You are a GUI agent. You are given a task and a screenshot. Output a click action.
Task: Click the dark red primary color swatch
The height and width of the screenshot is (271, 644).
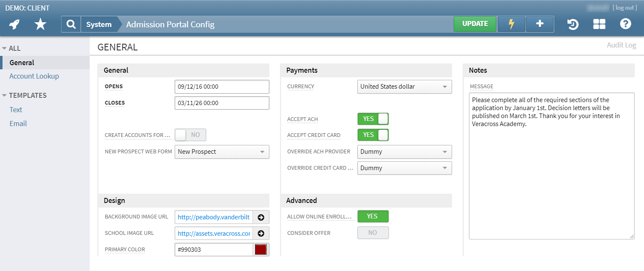pyautogui.click(x=261, y=250)
